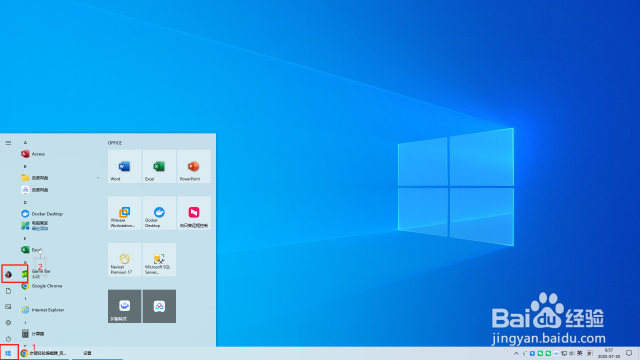Open the Pictures icon in Start rail
Screen dimensions: 640x360
tap(8, 307)
